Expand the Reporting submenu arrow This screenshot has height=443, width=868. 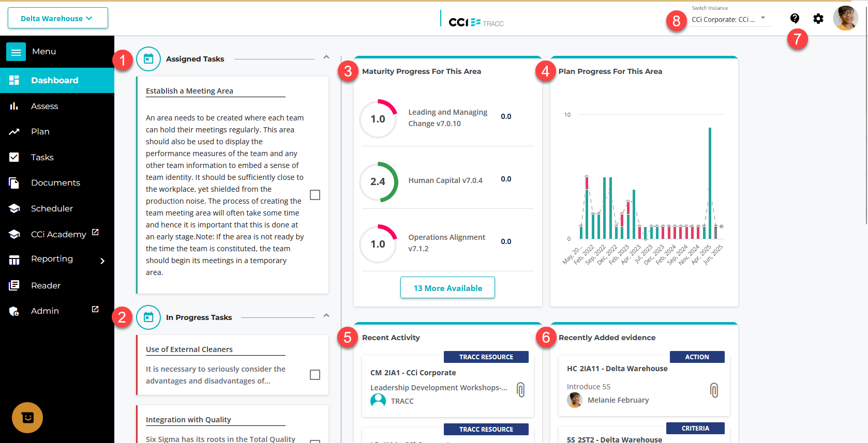102,261
